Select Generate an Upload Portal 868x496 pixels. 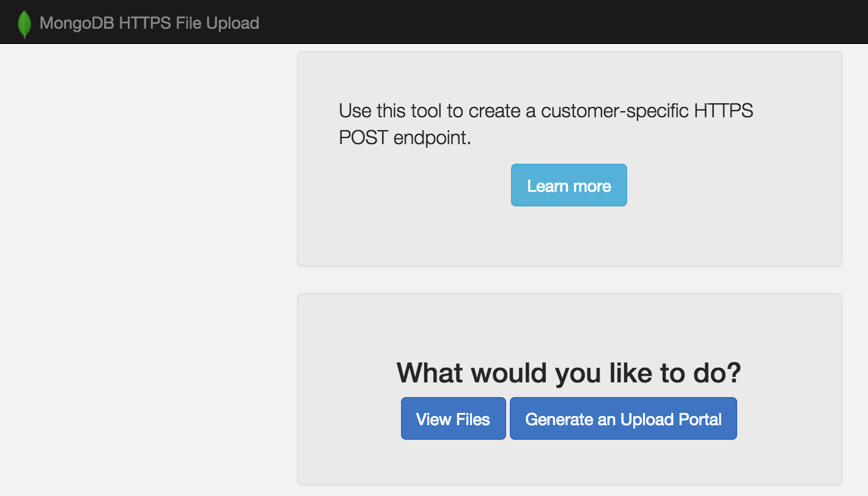[x=623, y=418]
